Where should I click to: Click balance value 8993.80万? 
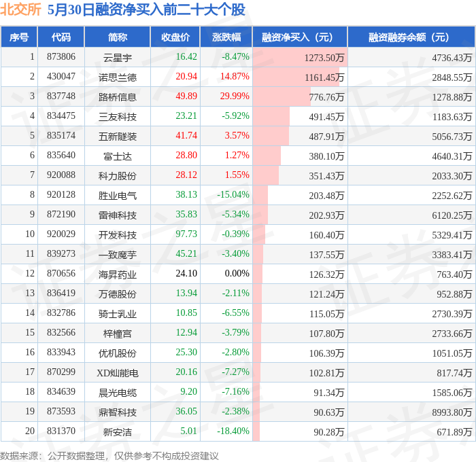pyautogui.click(x=452, y=412)
